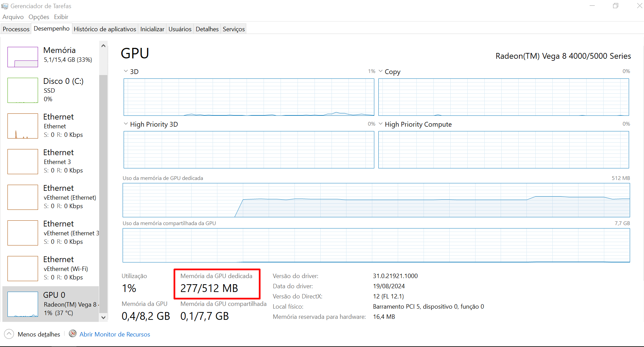644x347 pixels.
Task: Restore down the Task Manager window
Action: 615,6
